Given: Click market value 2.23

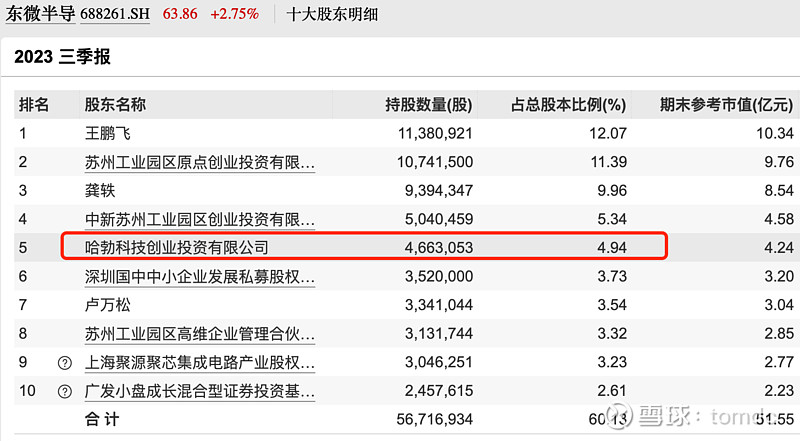Looking at the screenshot, I should point(779,391).
